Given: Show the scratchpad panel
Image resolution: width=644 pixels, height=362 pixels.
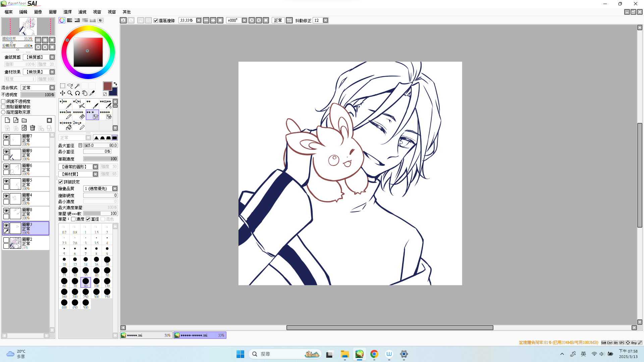Looking at the screenshot, I should pyautogui.click(x=100, y=20).
